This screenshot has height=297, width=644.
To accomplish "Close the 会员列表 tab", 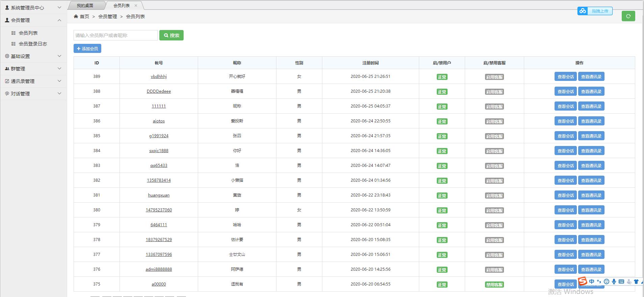I will (136, 5).
